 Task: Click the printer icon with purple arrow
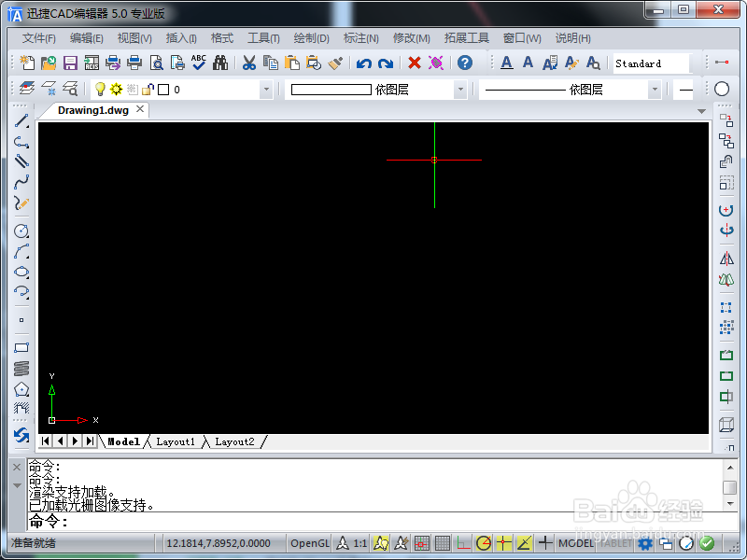click(113, 63)
